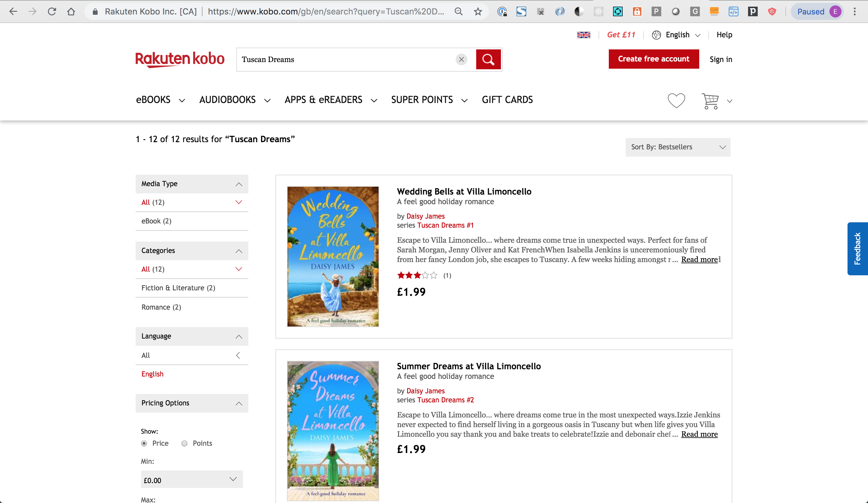Open the grey G extension icon
The height and width of the screenshot is (503, 868).
[x=695, y=11]
